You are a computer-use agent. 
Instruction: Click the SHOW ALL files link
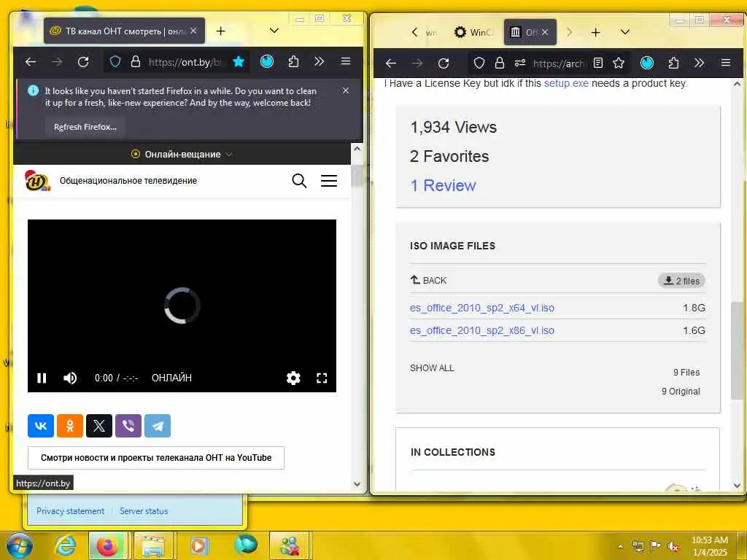432,368
